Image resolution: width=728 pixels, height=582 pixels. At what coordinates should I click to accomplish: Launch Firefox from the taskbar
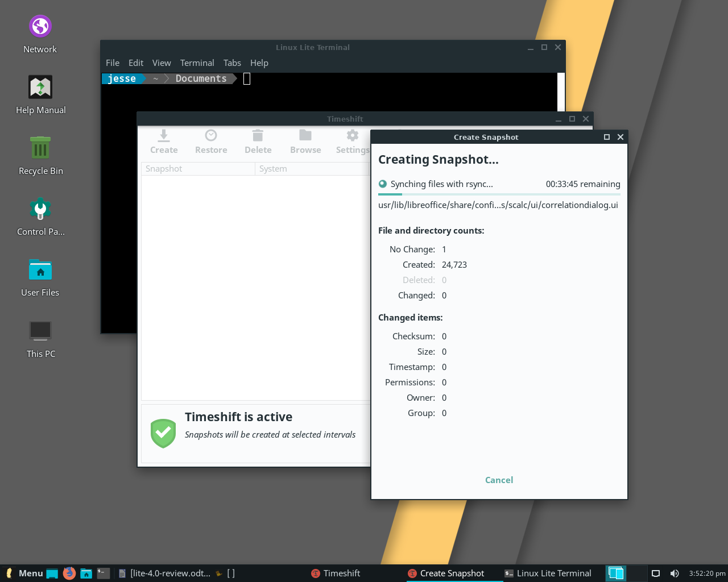69,573
